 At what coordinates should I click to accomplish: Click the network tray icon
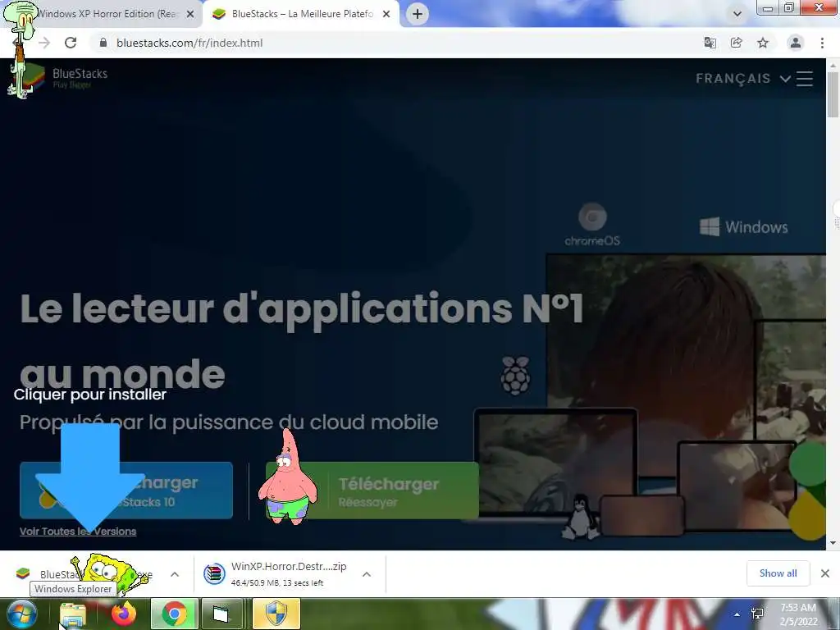(x=757, y=614)
